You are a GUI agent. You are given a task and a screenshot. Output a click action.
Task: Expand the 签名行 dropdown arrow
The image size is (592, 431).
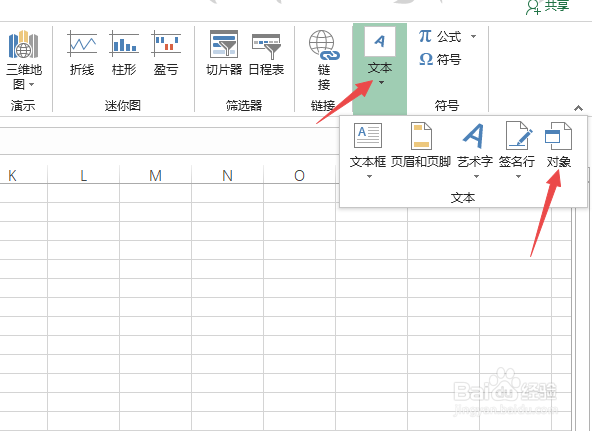(518, 176)
